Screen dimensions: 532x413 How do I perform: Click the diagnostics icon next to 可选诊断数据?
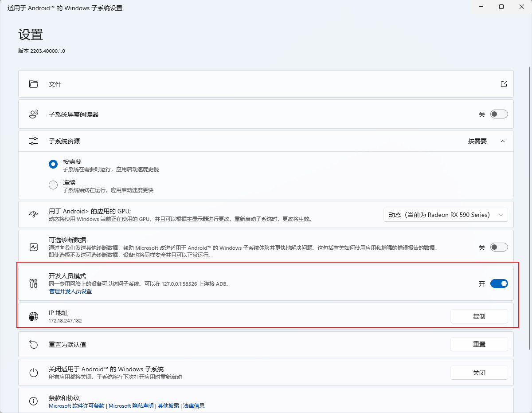pos(33,247)
